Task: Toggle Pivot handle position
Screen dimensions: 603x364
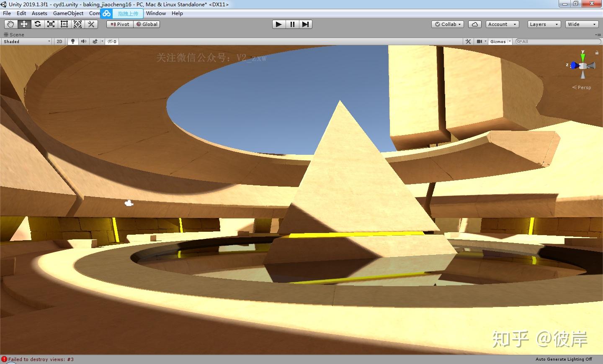Action: [120, 24]
